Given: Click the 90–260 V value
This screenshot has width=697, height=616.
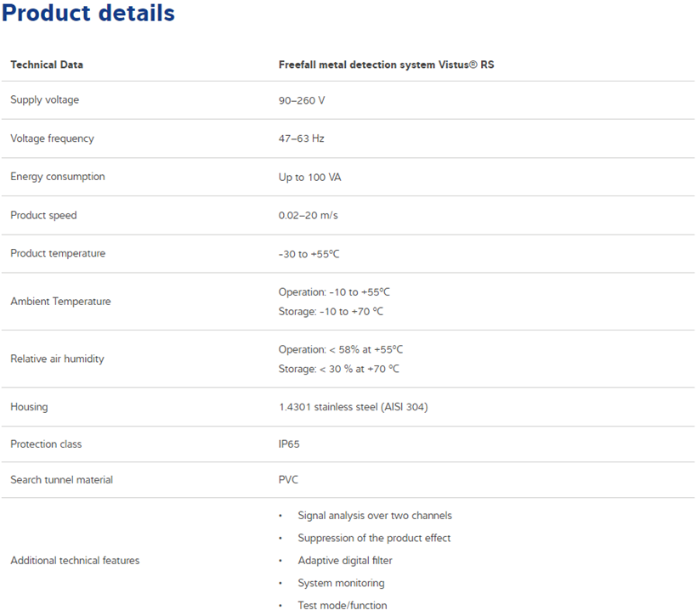Looking at the screenshot, I should (x=302, y=100).
